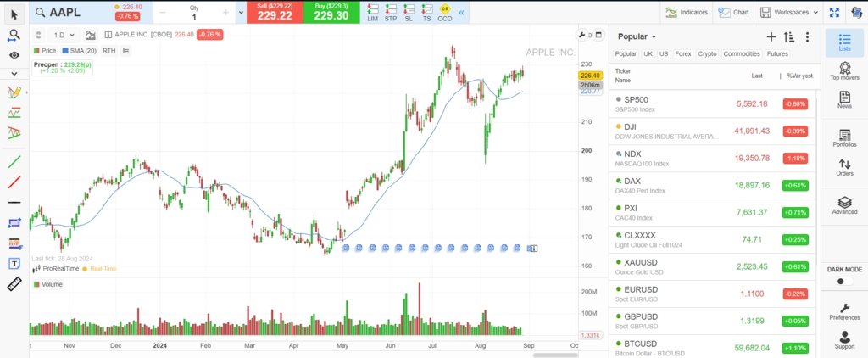Image resolution: width=868 pixels, height=358 pixels.
Task: Pick the black horizontal line tool
Action: [14, 203]
